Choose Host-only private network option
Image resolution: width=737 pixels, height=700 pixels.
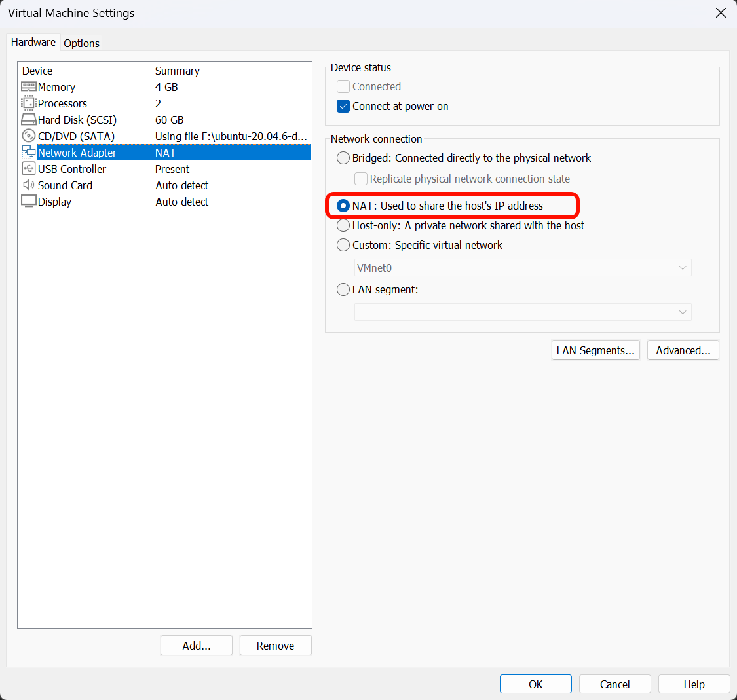pyautogui.click(x=343, y=225)
